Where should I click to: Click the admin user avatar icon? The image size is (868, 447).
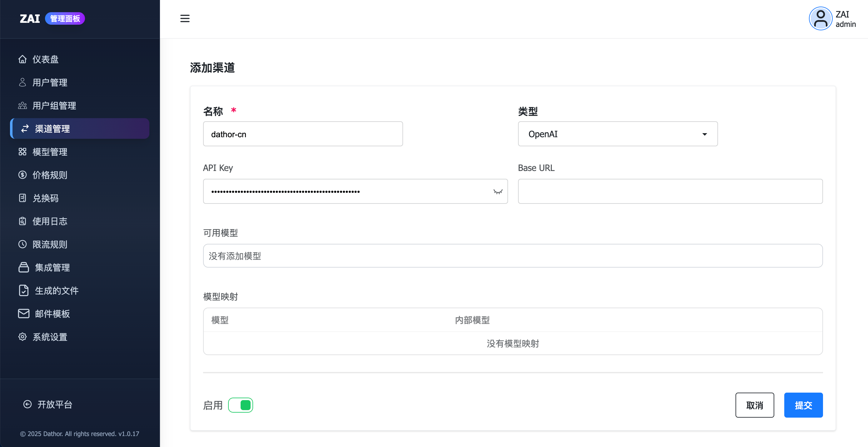(x=821, y=18)
